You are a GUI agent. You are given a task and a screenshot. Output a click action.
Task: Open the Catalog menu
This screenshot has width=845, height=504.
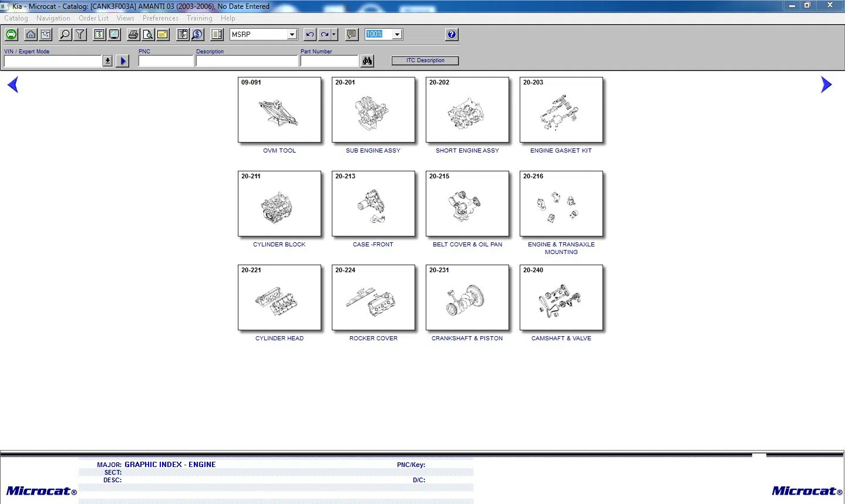[16, 18]
